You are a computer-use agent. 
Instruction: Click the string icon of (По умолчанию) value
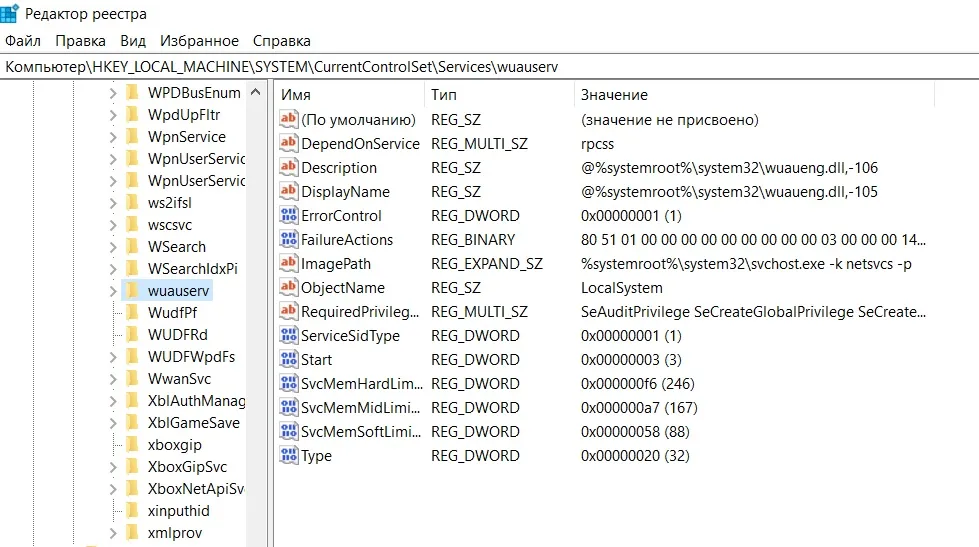[x=288, y=119]
